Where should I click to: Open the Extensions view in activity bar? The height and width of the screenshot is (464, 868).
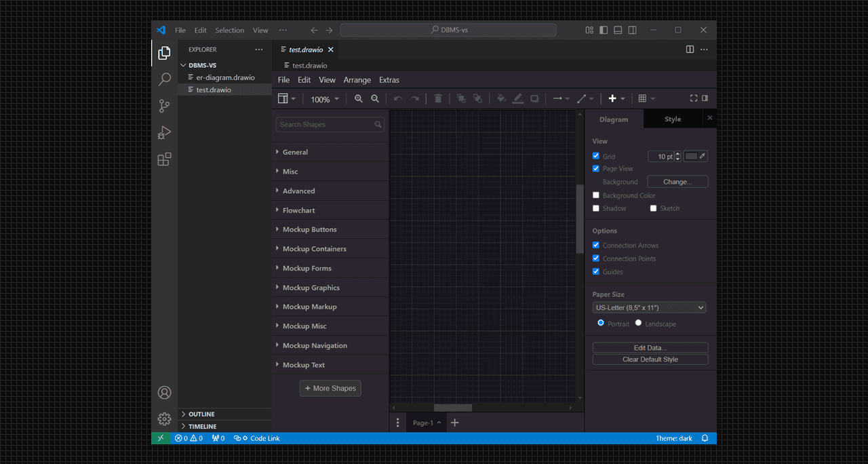click(x=164, y=159)
